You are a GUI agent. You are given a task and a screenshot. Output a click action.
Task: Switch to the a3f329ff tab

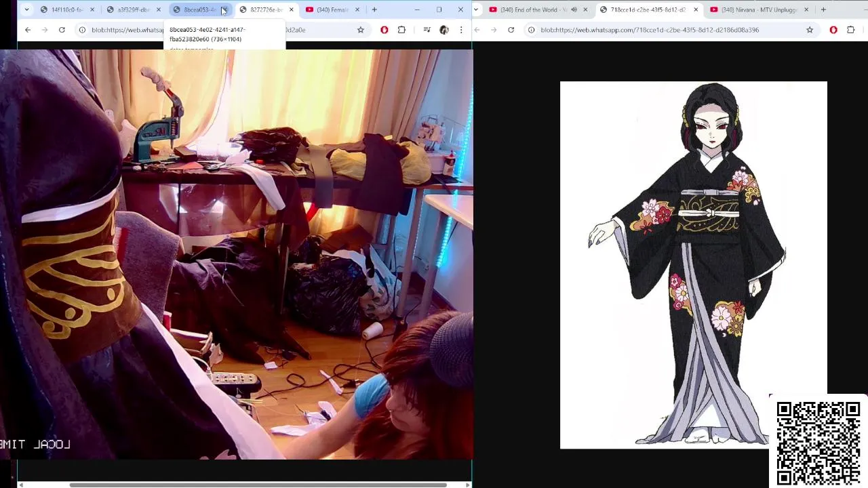(x=132, y=9)
